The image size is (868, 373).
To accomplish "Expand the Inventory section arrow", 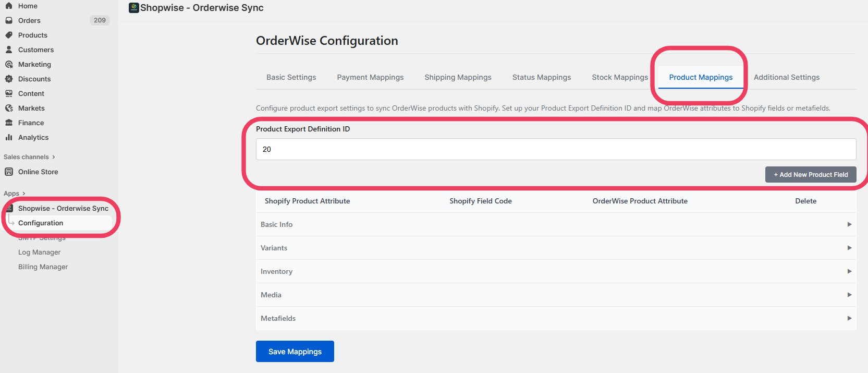I will (x=849, y=271).
